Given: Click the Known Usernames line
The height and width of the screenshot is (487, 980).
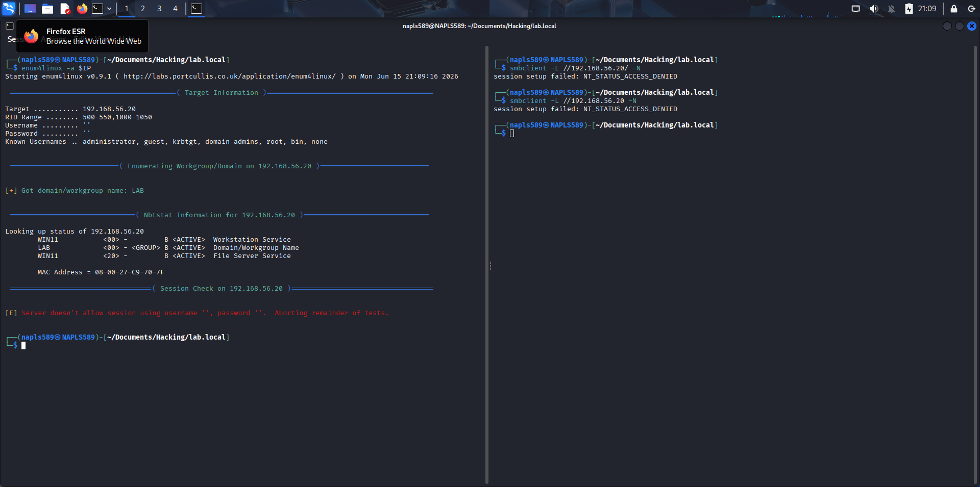Looking at the screenshot, I should tap(166, 142).
